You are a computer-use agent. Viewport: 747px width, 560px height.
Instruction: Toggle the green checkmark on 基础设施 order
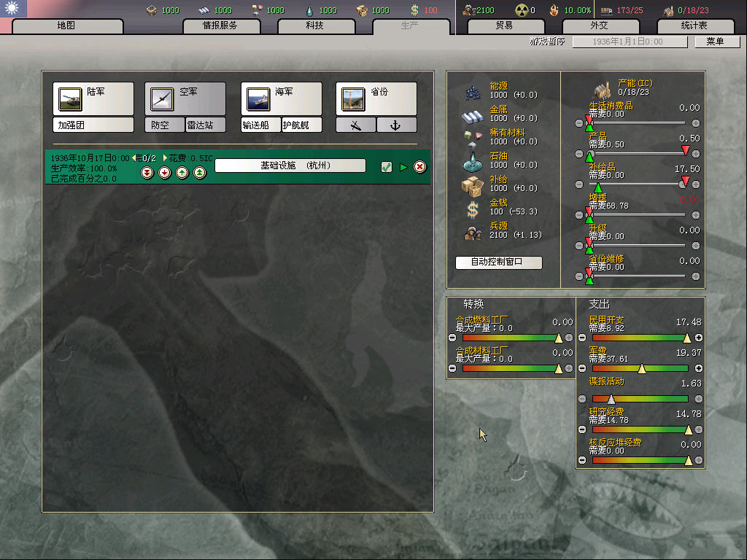click(387, 167)
